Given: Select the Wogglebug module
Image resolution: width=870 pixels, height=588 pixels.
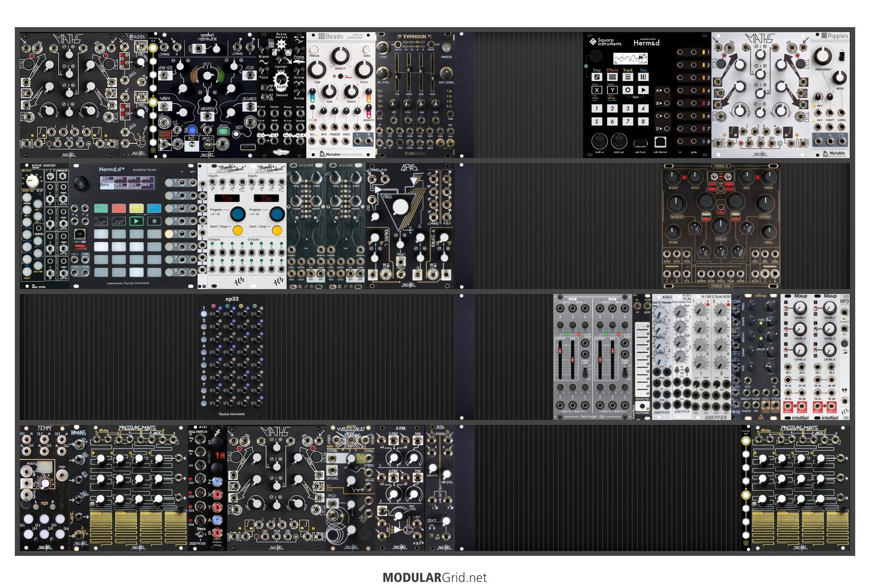Looking at the screenshot, I should pyautogui.click(x=351, y=488).
